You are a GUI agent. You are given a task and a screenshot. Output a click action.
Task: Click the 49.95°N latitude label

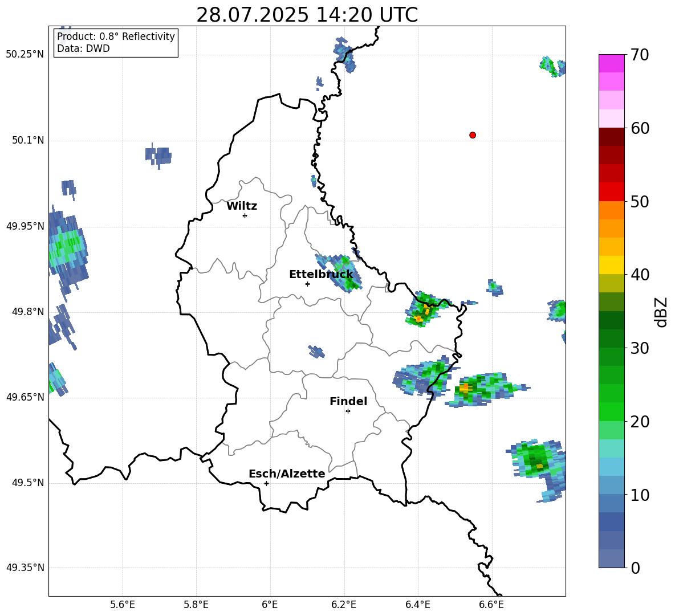point(25,226)
